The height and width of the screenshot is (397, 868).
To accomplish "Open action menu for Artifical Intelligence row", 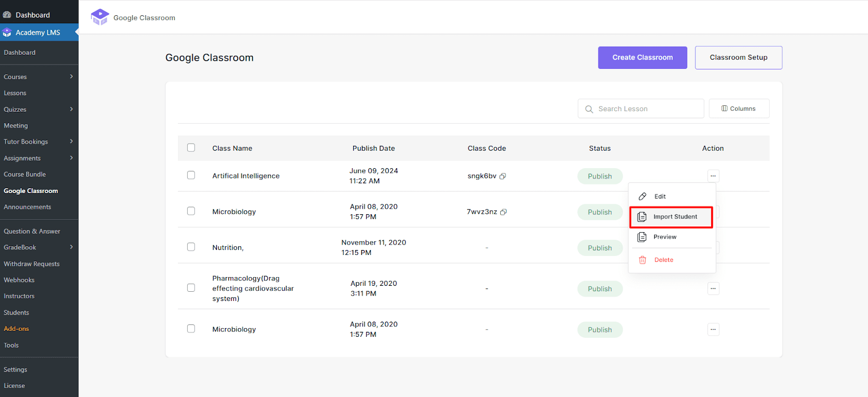I will 713,176.
